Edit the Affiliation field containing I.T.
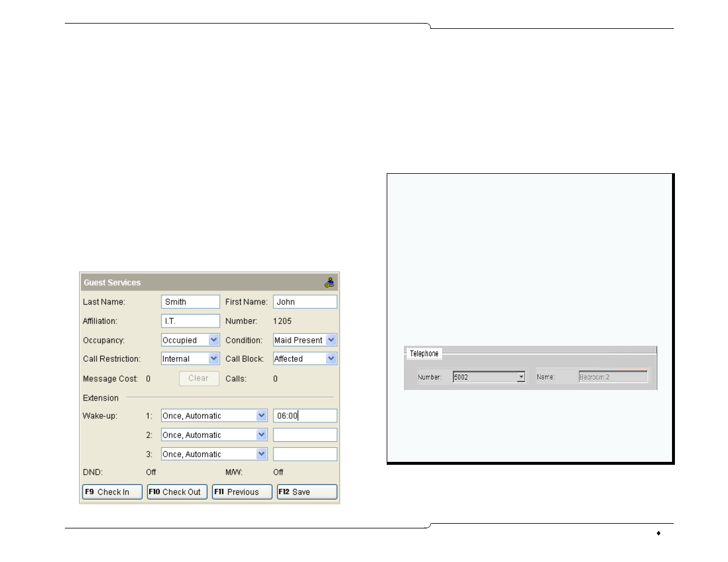The height and width of the screenshot is (562, 728). pyautogui.click(x=190, y=321)
